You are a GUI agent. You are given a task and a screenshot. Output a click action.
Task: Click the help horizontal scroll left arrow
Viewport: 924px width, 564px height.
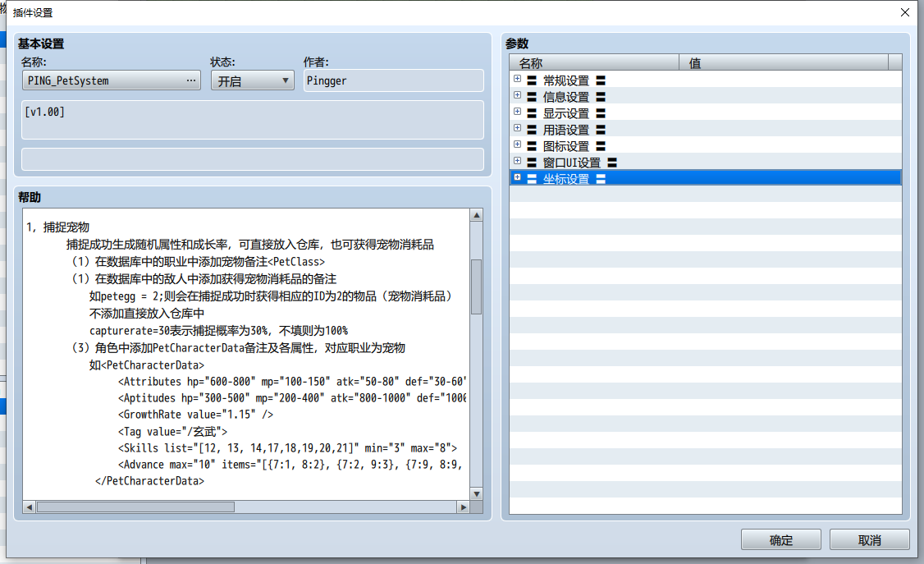(30, 507)
